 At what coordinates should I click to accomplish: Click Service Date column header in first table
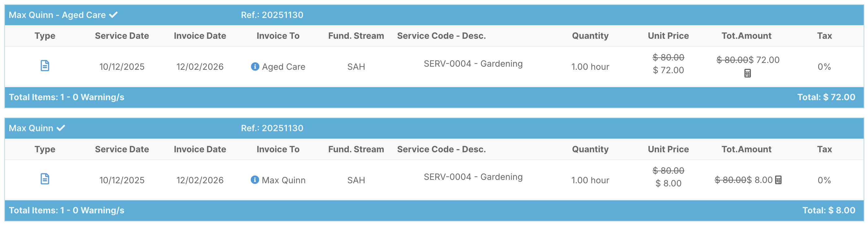click(x=122, y=36)
